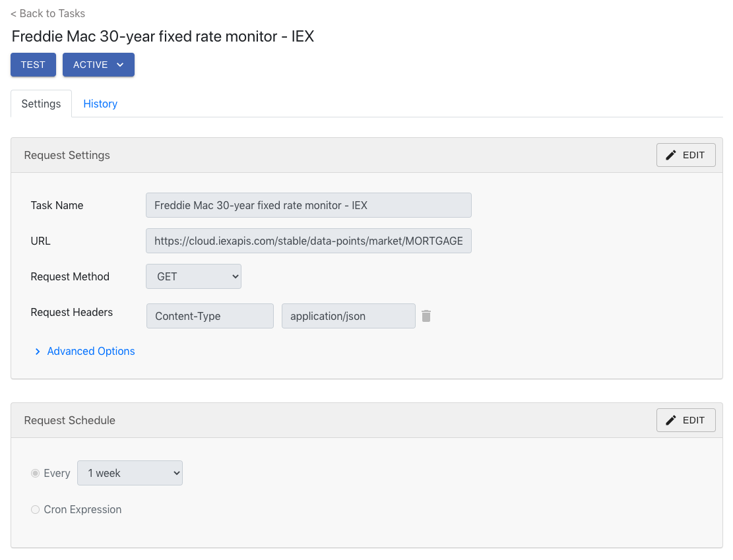Open the 1 week interval dropdown
Screen dimensions: 733x560
tap(130, 473)
